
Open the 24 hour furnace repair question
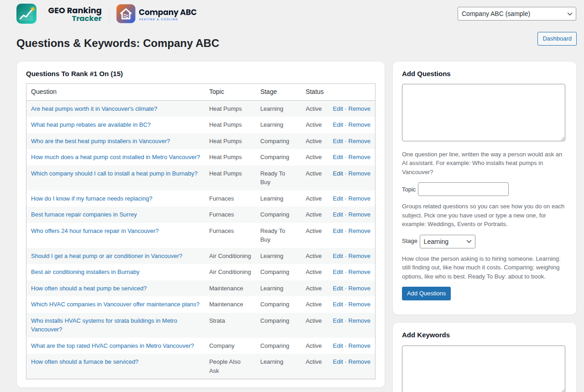95,231
